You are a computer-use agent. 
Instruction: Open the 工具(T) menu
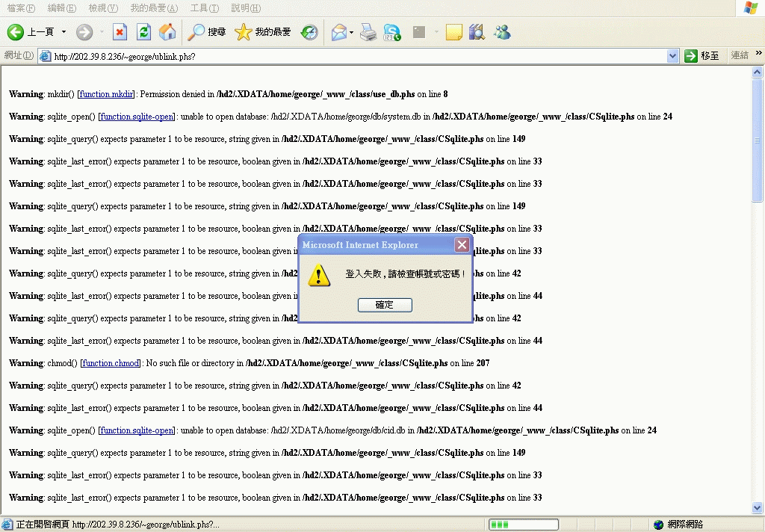coord(205,7)
